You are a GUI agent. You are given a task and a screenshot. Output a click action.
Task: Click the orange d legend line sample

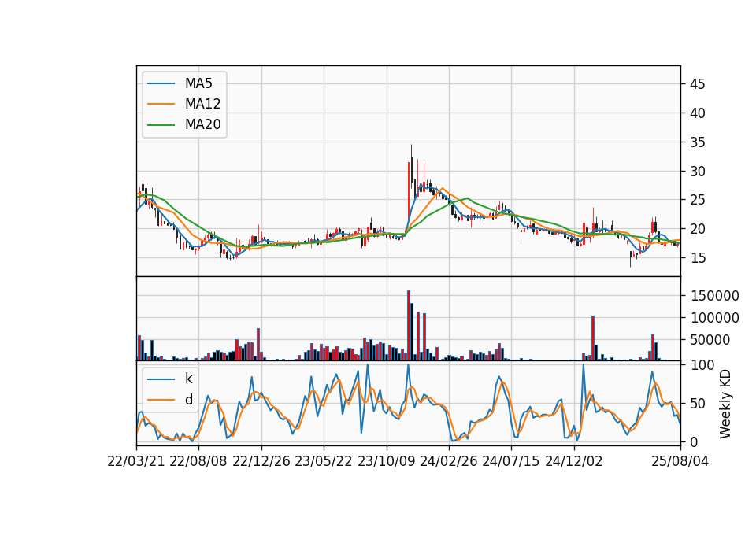161,400
